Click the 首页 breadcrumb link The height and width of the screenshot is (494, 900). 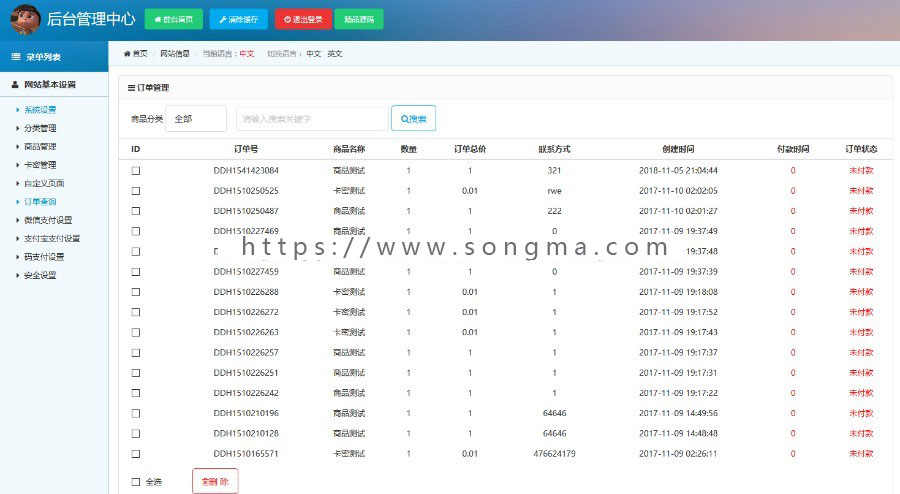pyautogui.click(x=140, y=53)
